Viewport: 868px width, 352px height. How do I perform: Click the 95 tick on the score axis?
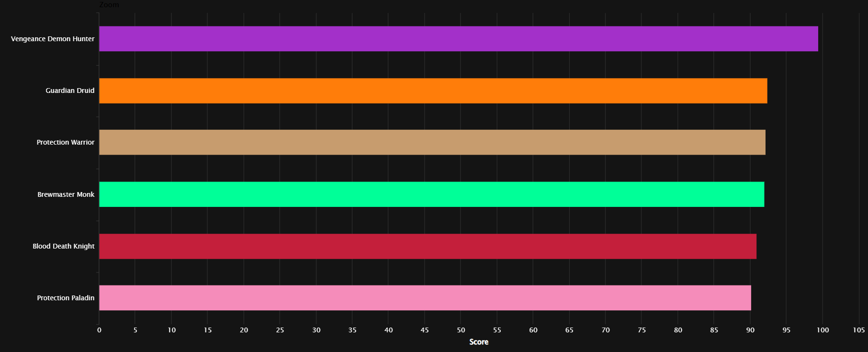coord(787,330)
